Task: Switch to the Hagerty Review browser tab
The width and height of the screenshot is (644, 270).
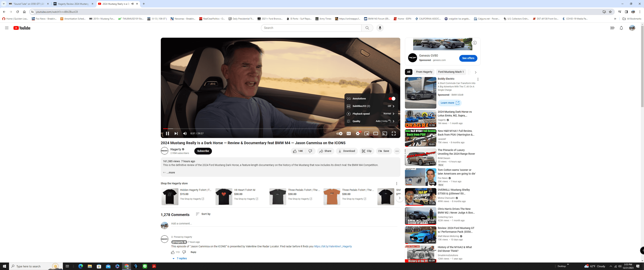Action: (73, 4)
